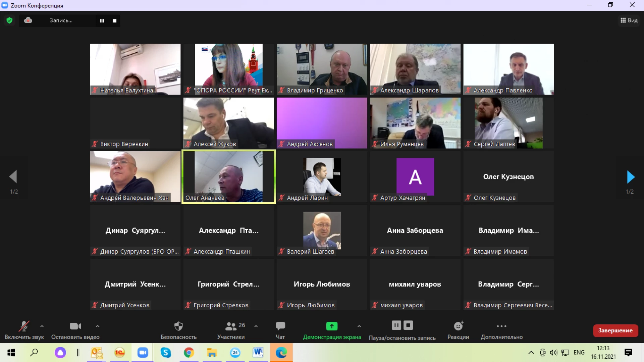Click Владимир Сергеевич name label
Viewport: 644px width, 362px height.
[x=508, y=305]
